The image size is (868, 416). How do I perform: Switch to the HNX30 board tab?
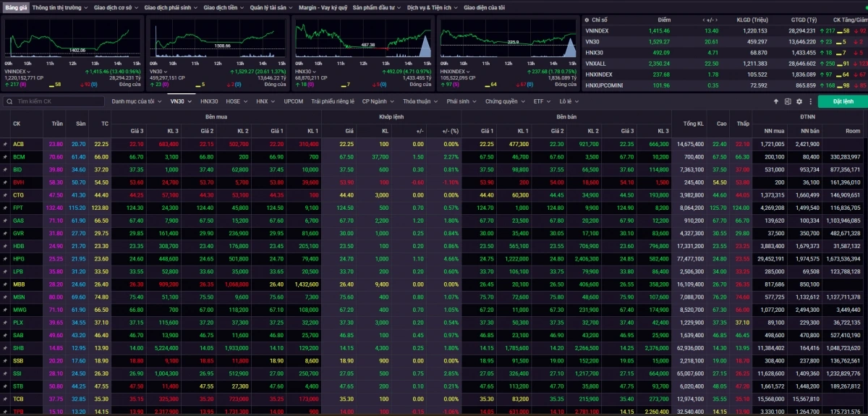[x=209, y=101]
